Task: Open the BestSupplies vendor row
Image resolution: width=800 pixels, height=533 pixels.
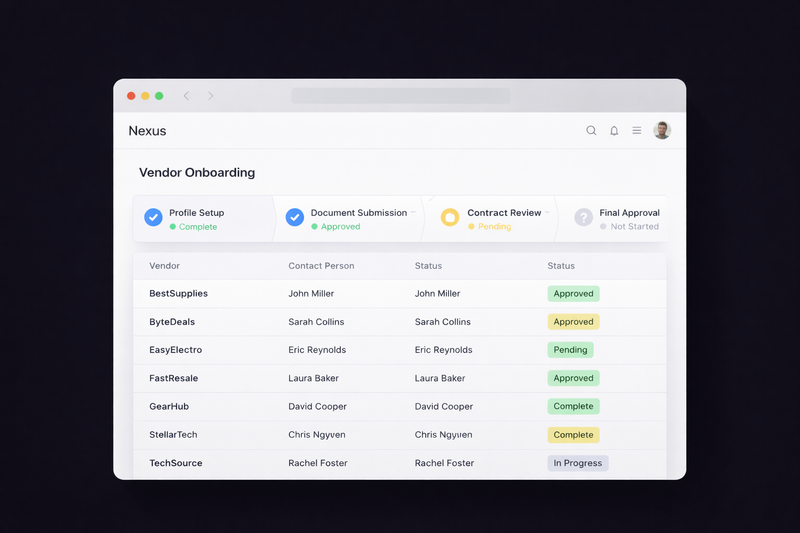Action: tap(179, 294)
